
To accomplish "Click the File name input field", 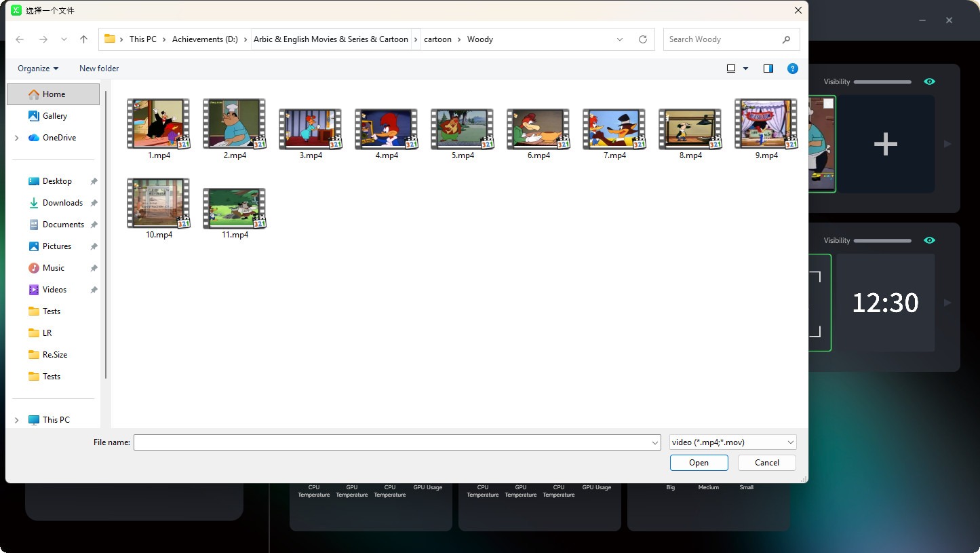I will [x=392, y=442].
